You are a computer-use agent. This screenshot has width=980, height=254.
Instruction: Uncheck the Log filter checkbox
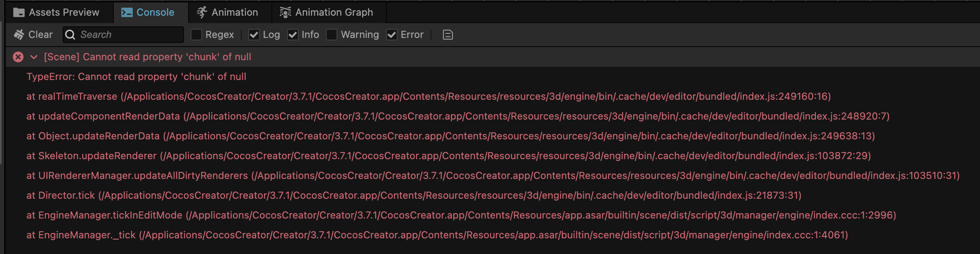[x=254, y=35]
